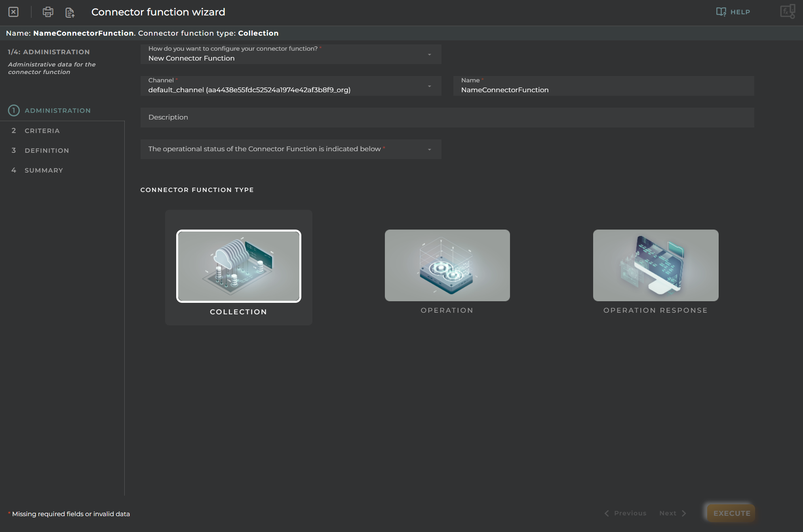The width and height of the screenshot is (803, 532).
Task: Click the EXECUTE button
Action: pos(731,513)
